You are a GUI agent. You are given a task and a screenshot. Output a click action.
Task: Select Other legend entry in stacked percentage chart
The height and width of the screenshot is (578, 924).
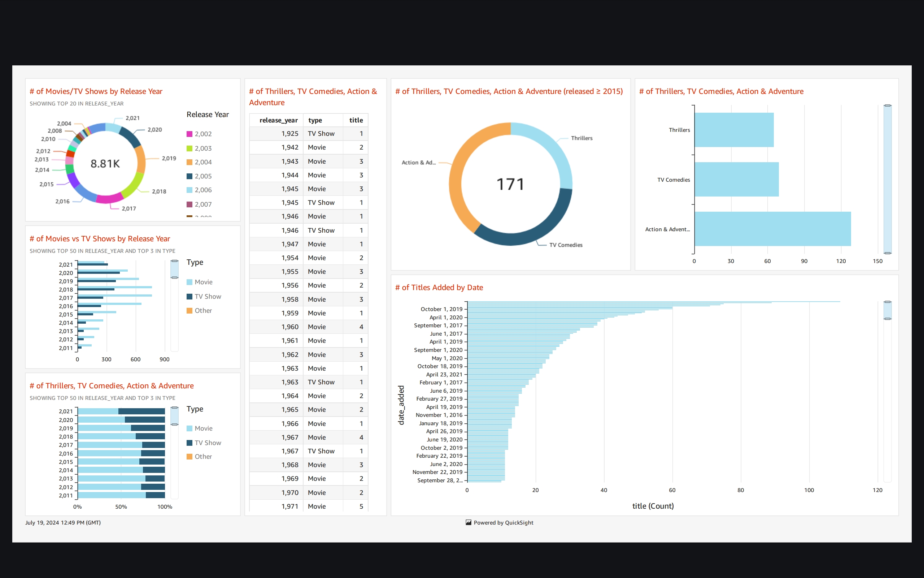(199, 456)
